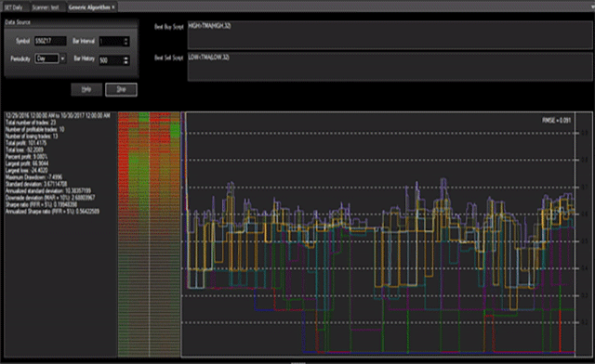Viewport: 595px width, 364px height.
Task: Increase the Bar Interval with up arrow
Action: click(126, 39)
